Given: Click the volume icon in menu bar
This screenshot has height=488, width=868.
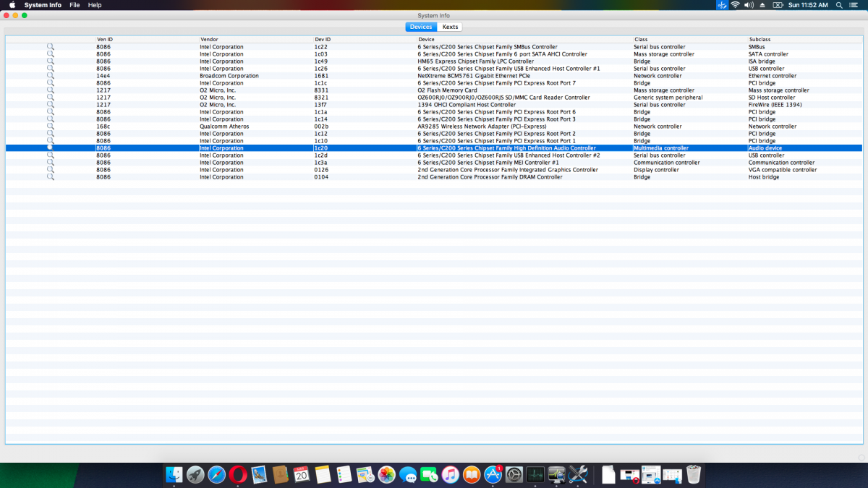Looking at the screenshot, I should [749, 5].
